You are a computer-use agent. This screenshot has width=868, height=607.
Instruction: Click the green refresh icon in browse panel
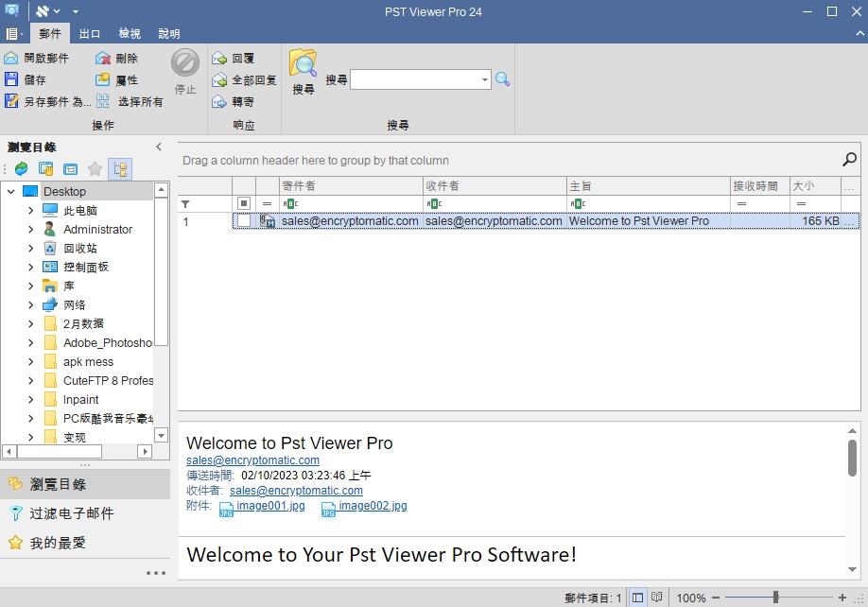[21, 169]
